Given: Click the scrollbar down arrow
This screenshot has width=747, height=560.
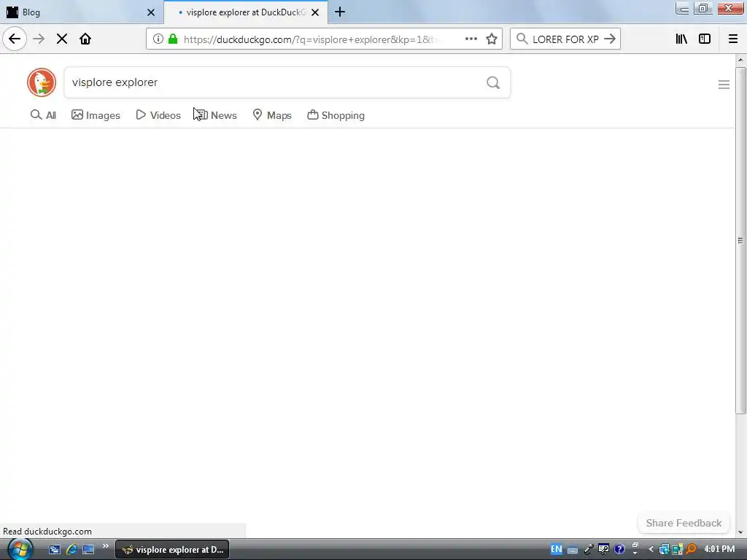Looking at the screenshot, I should (741, 532).
